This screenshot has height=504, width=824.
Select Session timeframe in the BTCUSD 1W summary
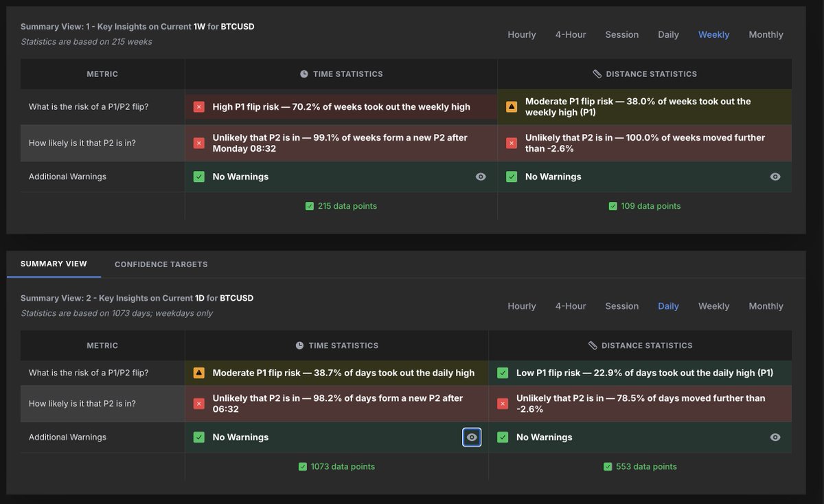622,34
